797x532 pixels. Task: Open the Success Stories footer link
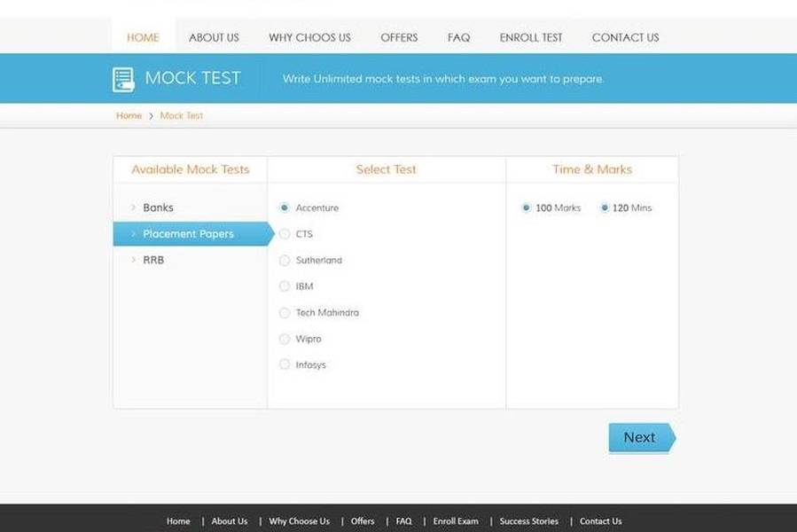528,521
